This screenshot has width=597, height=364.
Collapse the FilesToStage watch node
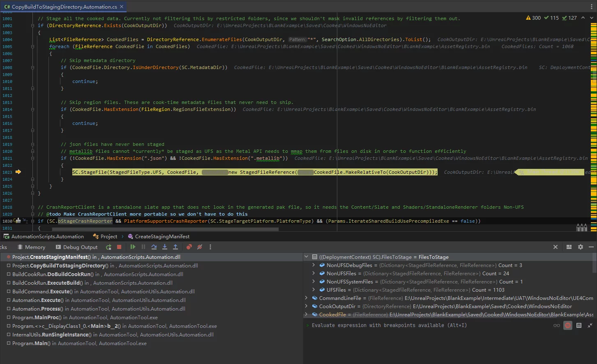click(307, 257)
